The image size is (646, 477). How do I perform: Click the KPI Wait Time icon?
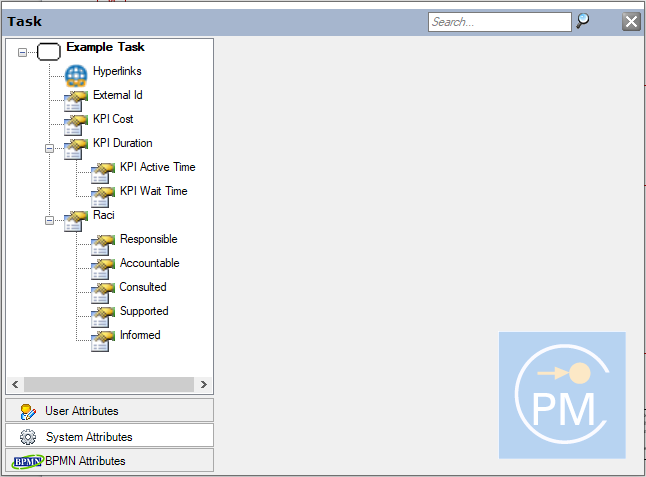[x=103, y=196]
